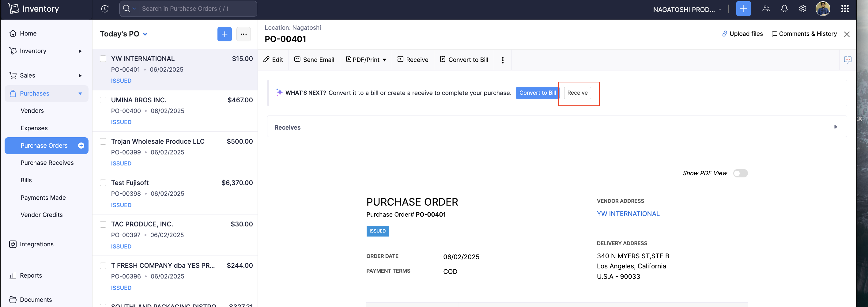Open PO-00399 purchase order row
This screenshot has height=307, width=868.
click(175, 152)
